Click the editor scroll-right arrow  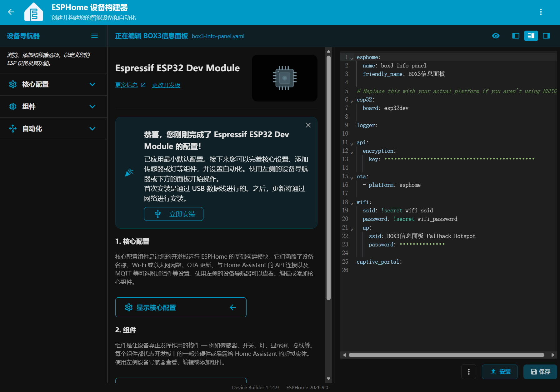point(553,355)
